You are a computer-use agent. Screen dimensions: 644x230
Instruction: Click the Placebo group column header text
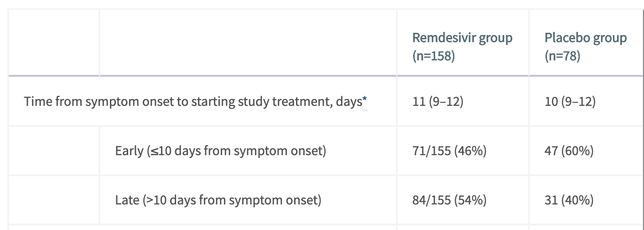(586, 37)
